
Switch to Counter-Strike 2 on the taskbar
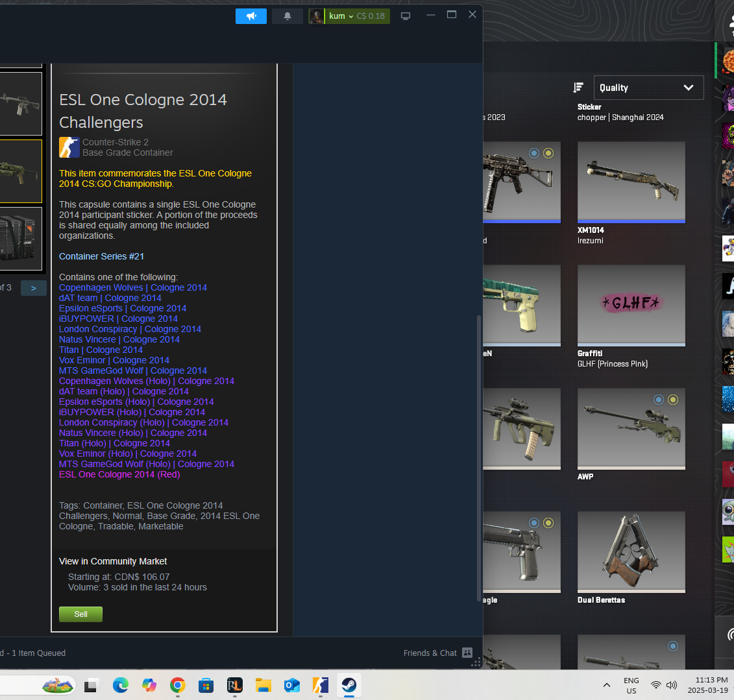(x=320, y=686)
